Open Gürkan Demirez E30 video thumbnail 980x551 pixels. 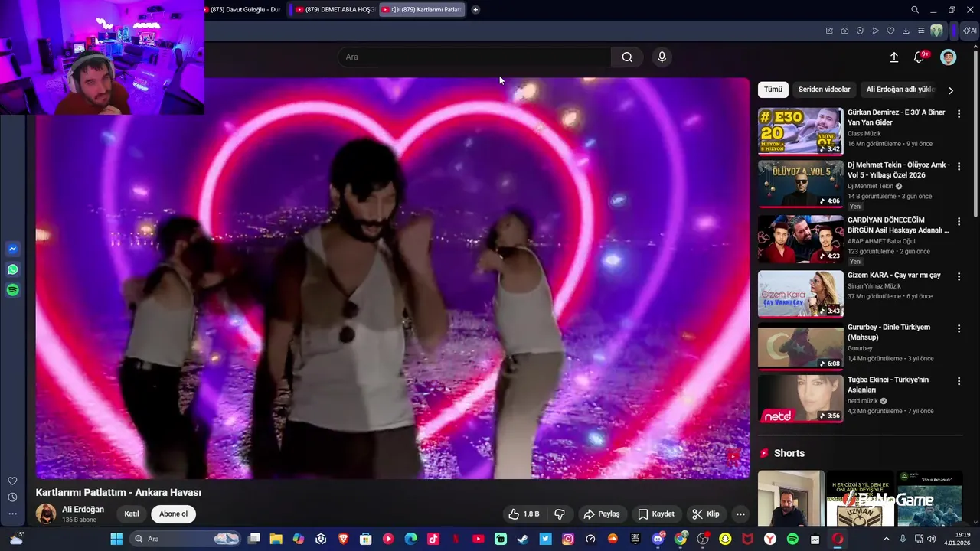(800, 131)
